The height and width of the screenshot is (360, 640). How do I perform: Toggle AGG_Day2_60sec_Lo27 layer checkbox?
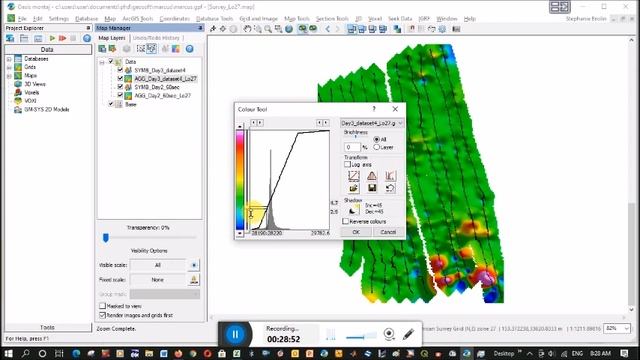[x=120, y=95]
